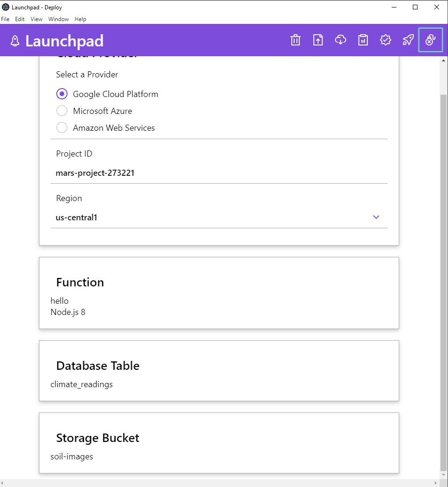
Task: Click the Storage Bucket soil-images card
Action: tap(219, 443)
